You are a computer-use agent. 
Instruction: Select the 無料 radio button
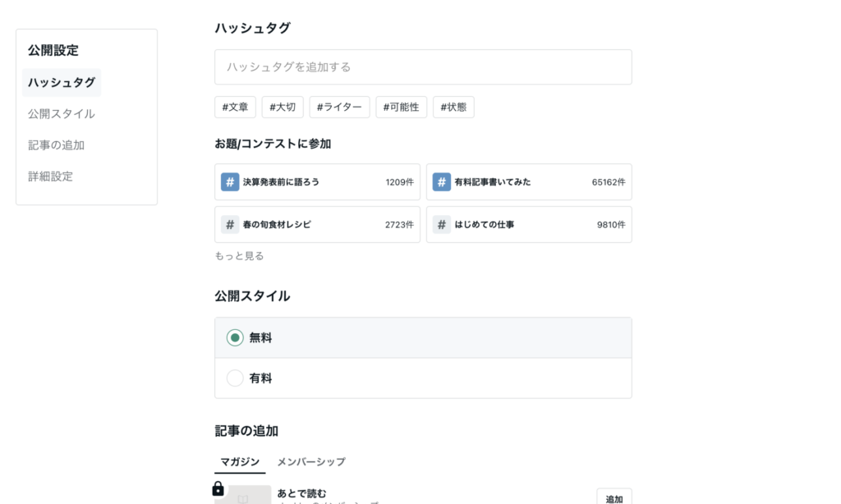[x=235, y=337]
